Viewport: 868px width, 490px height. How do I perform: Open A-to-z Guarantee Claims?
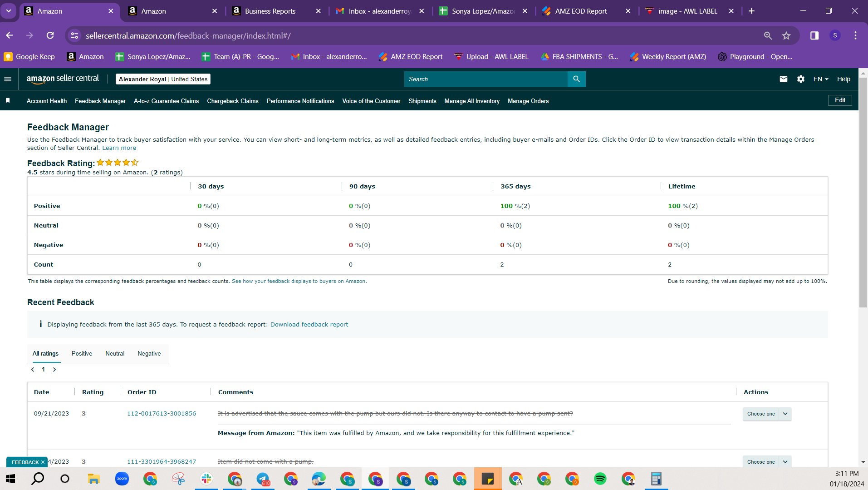[x=166, y=101]
